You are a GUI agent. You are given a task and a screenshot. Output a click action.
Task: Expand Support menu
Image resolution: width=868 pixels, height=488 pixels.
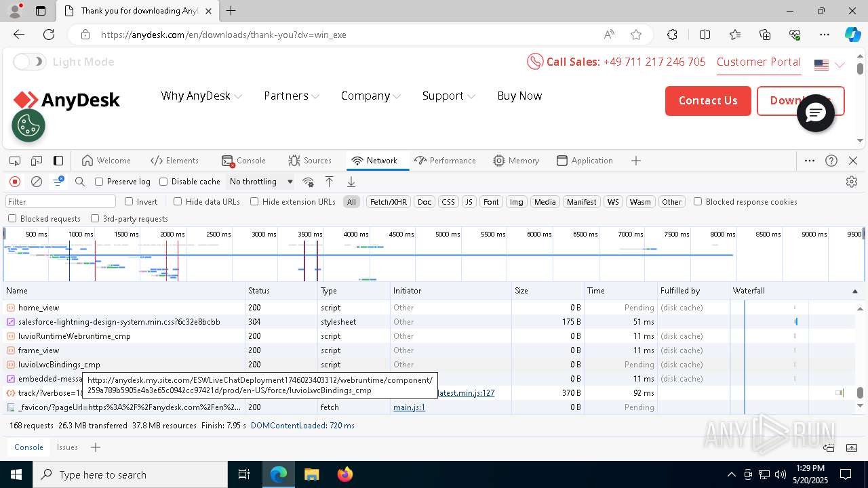point(448,96)
